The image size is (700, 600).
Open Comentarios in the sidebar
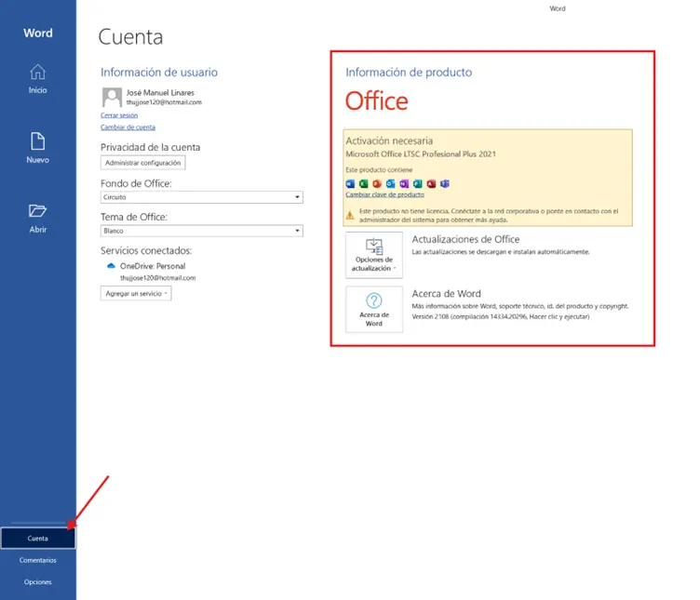[38, 560]
